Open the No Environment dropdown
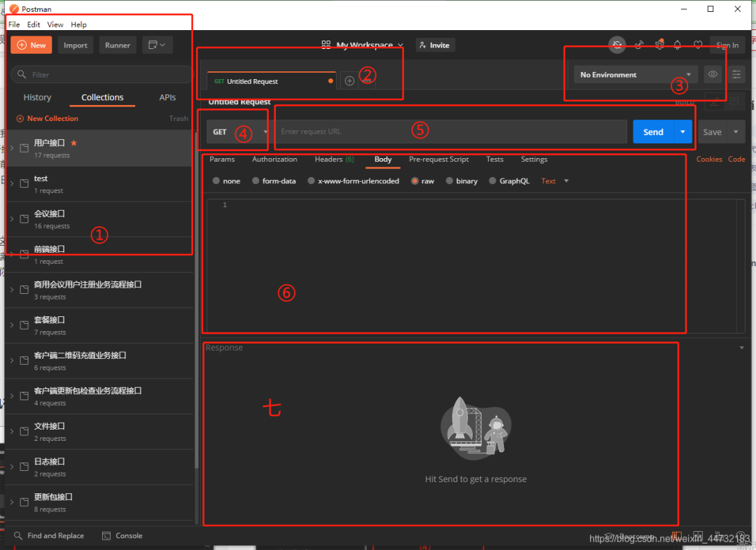The width and height of the screenshot is (756, 550). (x=636, y=75)
